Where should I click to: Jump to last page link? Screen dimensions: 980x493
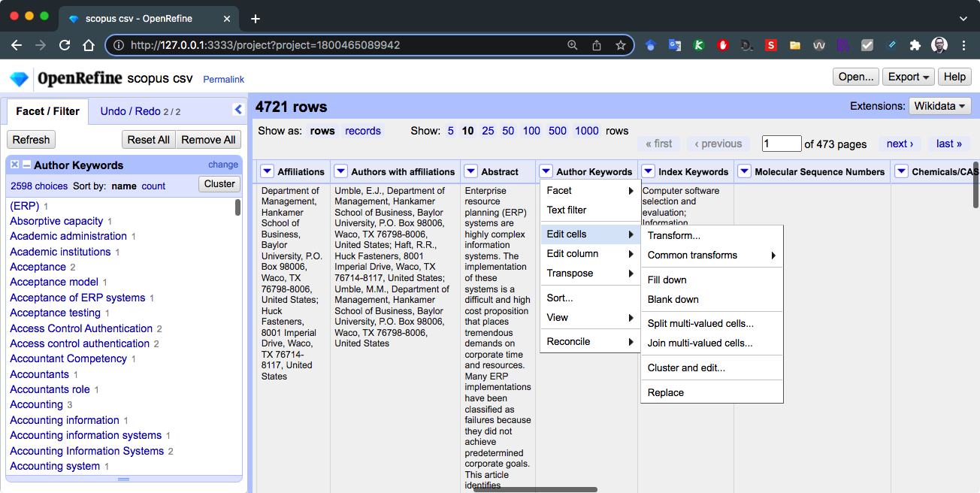tap(948, 144)
